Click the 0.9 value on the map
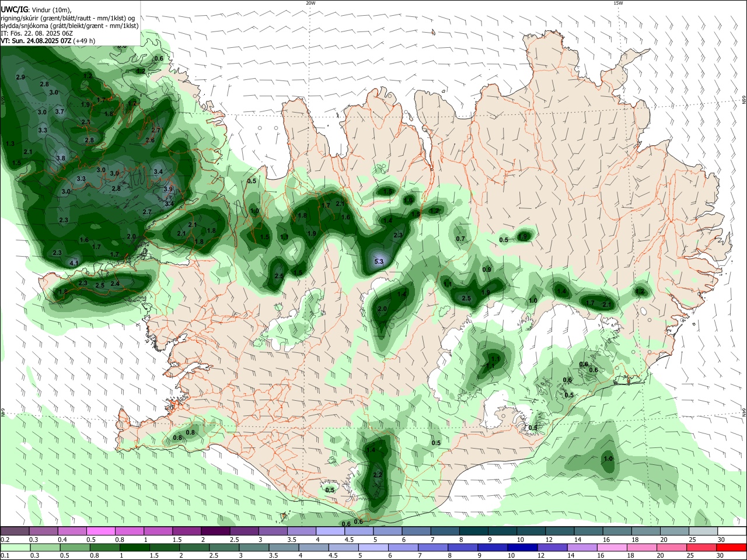 click(487, 269)
